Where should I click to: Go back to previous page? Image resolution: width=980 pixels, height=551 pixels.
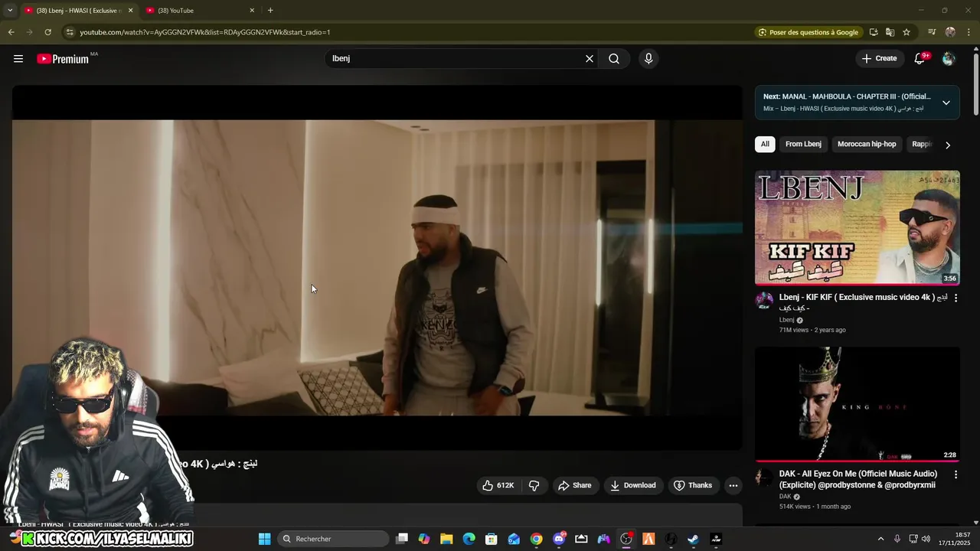click(x=11, y=32)
